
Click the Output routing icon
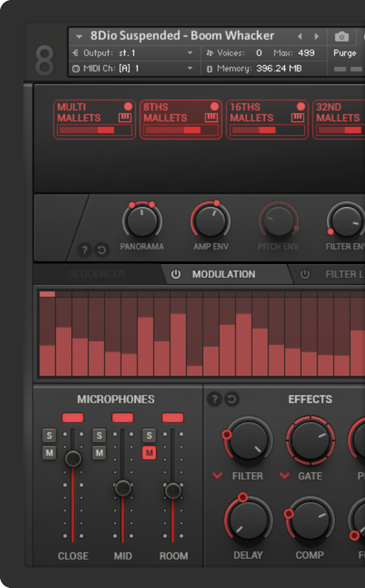[76, 53]
